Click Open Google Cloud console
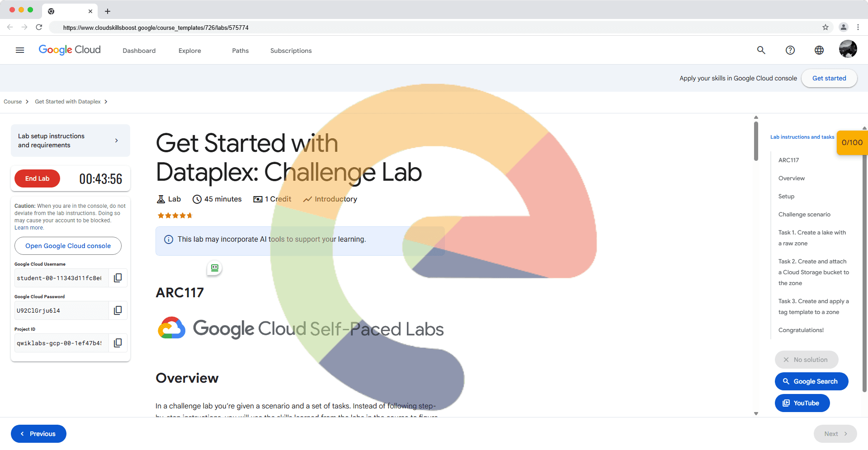The width and height of the screenshot is (868, 450). click(x=68, y=246)
